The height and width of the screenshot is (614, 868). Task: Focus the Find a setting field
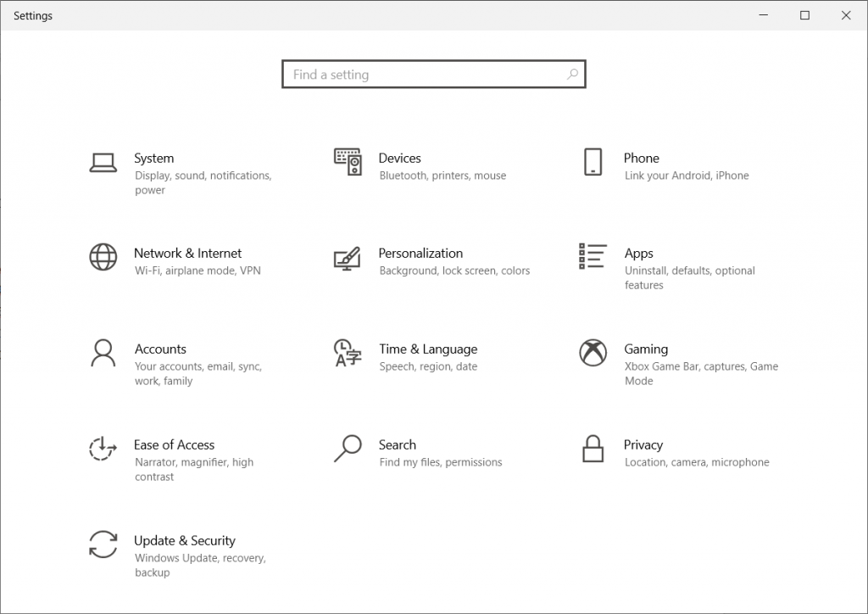click(x=433, y=74)
